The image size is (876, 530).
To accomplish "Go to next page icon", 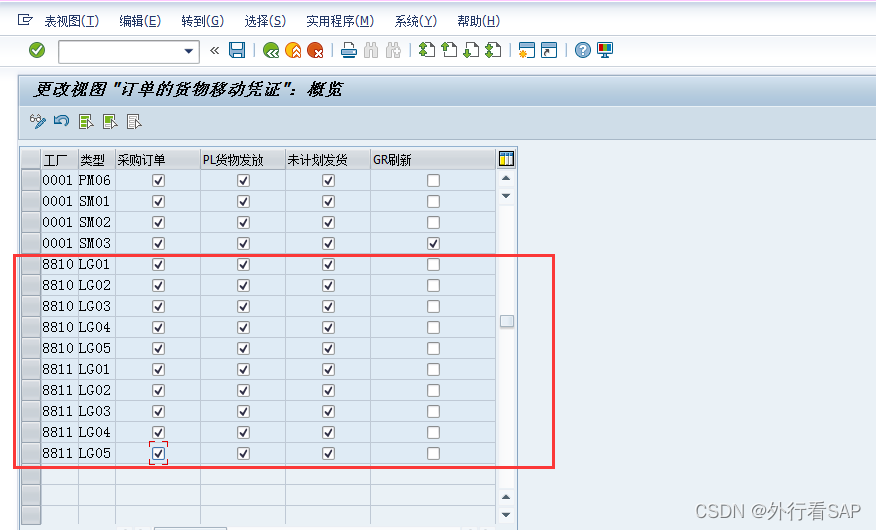I will click(471, 50).
